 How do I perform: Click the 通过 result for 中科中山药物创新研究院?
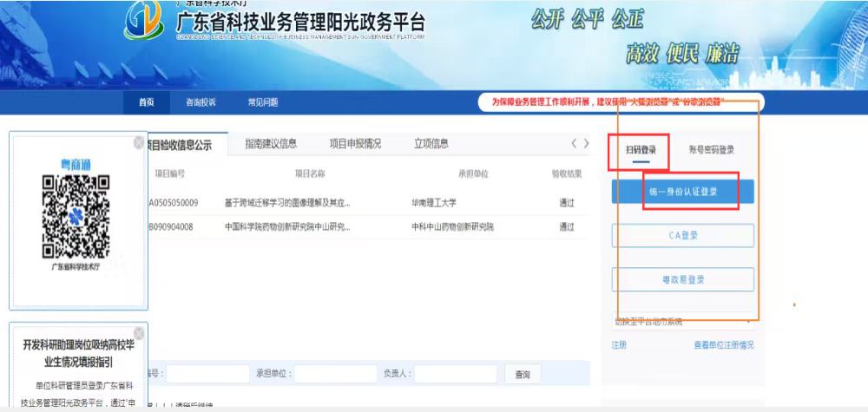tap(566, 226)
